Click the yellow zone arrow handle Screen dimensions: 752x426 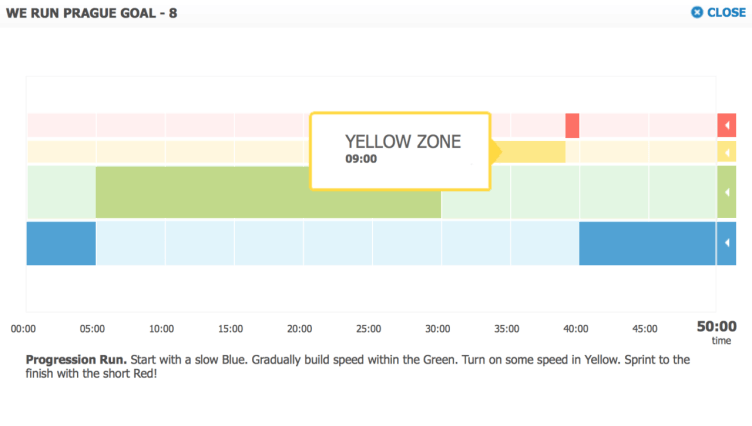click(x=727, y=152)
